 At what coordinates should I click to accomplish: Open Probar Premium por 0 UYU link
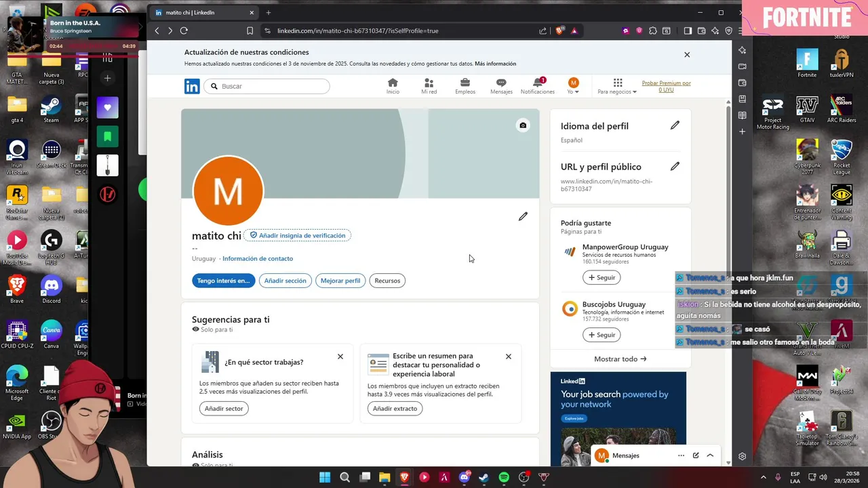click(x=666, y=86)
